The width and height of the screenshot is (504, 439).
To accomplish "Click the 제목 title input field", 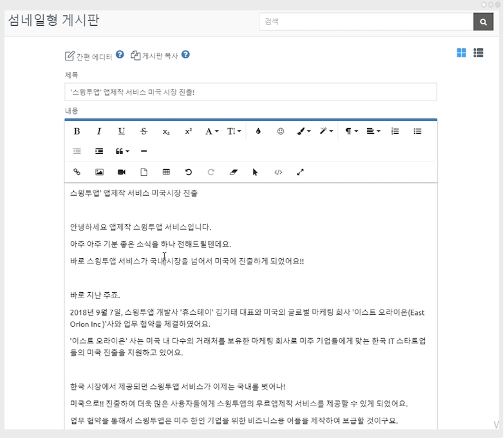I will (x=251, y=92).
